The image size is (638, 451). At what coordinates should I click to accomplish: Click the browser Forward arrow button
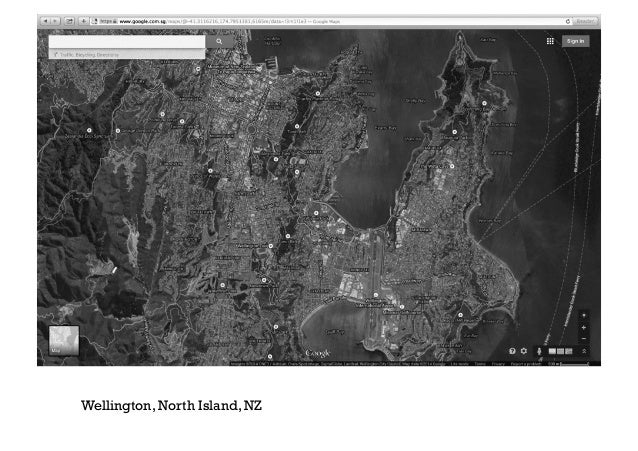[55, 21]
